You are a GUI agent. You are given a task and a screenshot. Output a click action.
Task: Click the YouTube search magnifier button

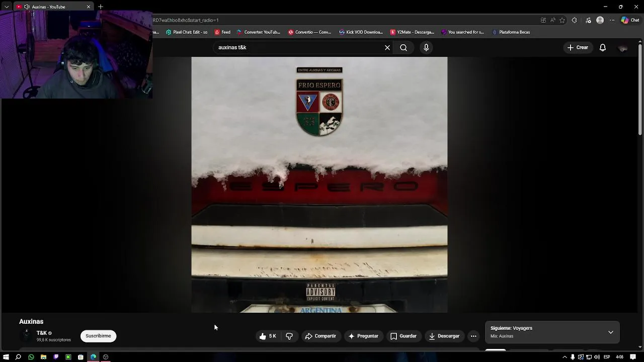click(404, 47)
